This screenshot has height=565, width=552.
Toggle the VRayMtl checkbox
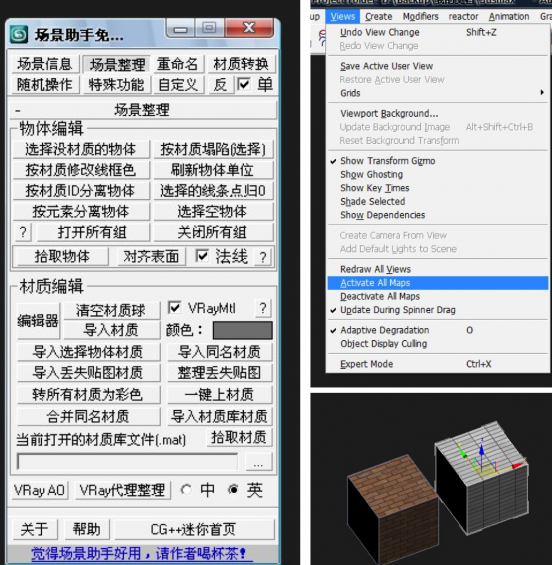(x=175, y=308)
